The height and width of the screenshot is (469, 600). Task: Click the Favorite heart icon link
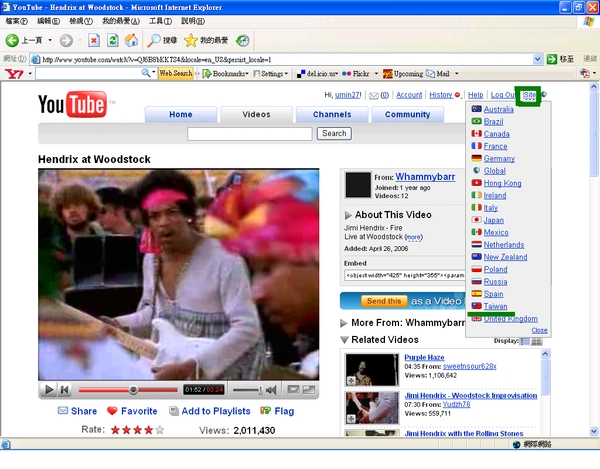[112, 411]
